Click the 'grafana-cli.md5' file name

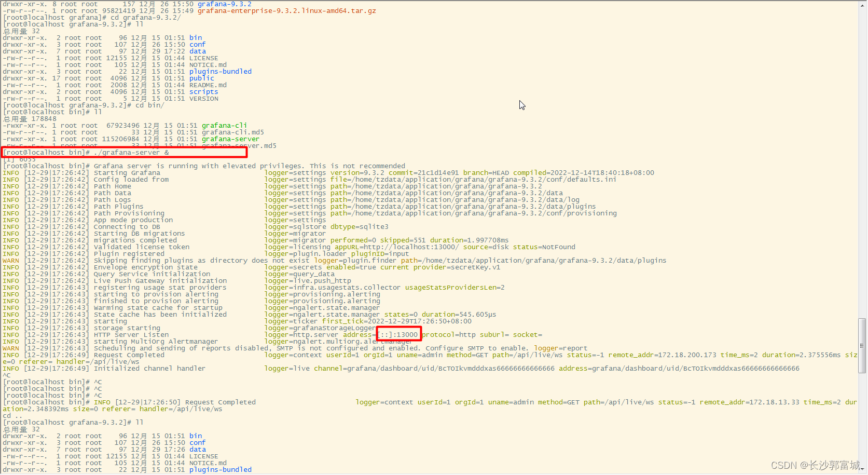[233, 132]
